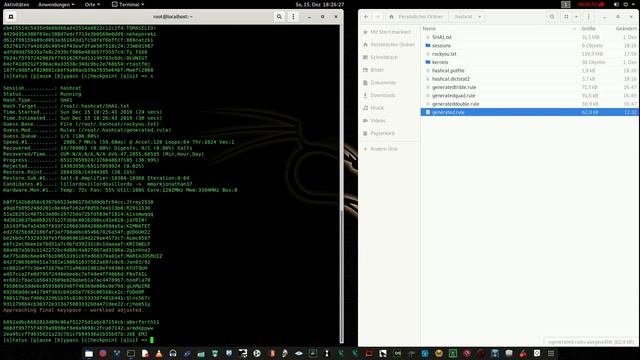Click the power icon in top bar
640x360 pixels.
[x=625, y=4]
